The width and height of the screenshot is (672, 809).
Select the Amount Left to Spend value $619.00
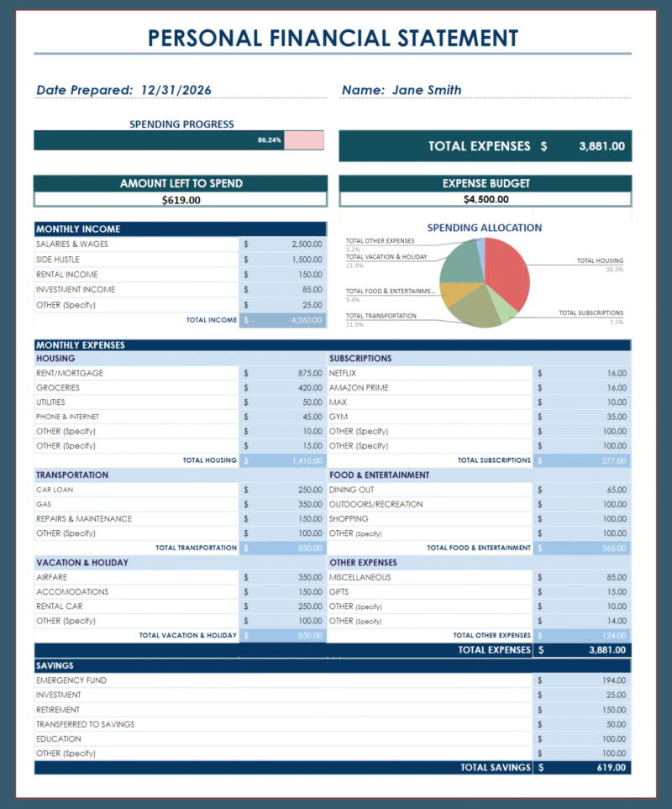(x=181, y=200)
